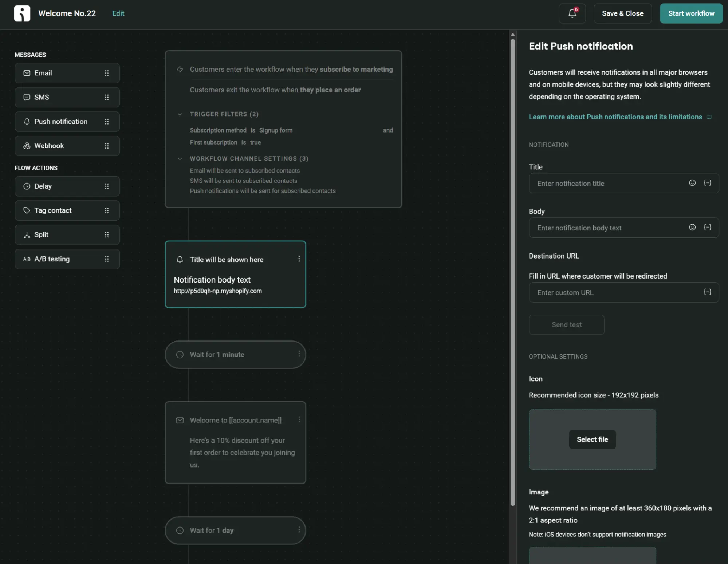Image resolution: width=728 pixels, height=564 pixels.
Task: Collapse the Trigger Filters section
Action: coord(180,114)
